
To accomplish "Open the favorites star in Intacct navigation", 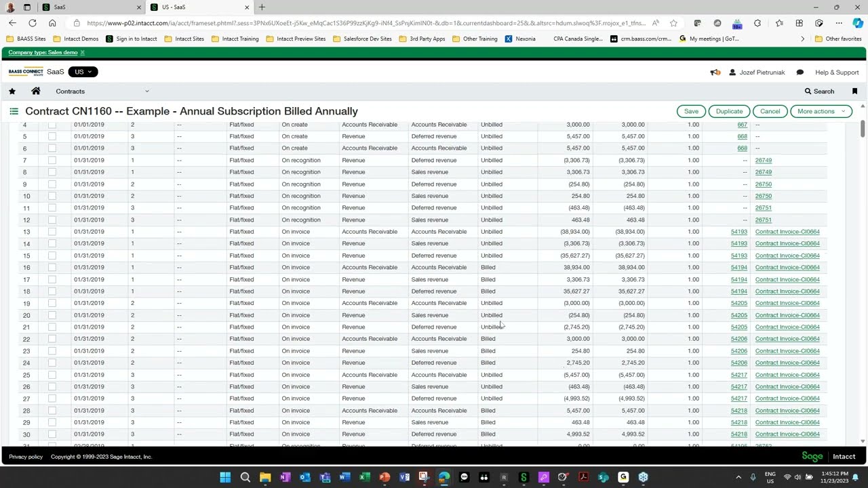I will 12,91.
